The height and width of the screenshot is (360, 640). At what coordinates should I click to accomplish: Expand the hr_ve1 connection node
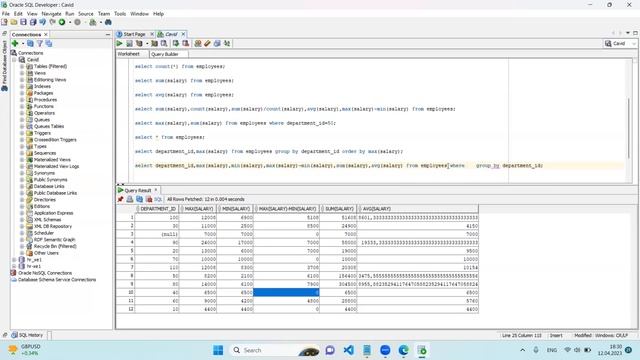tap(15, 260)
